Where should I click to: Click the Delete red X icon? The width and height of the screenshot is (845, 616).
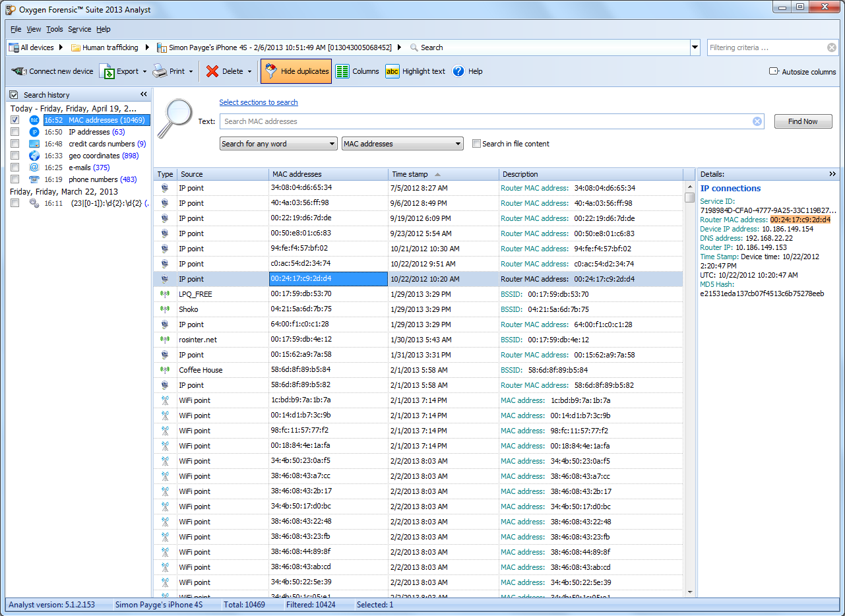212,71
